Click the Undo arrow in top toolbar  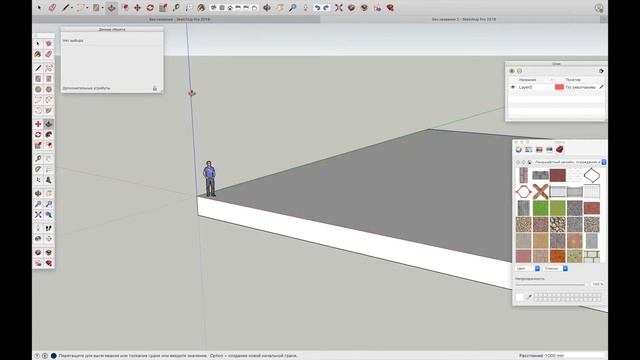point(317,7)
